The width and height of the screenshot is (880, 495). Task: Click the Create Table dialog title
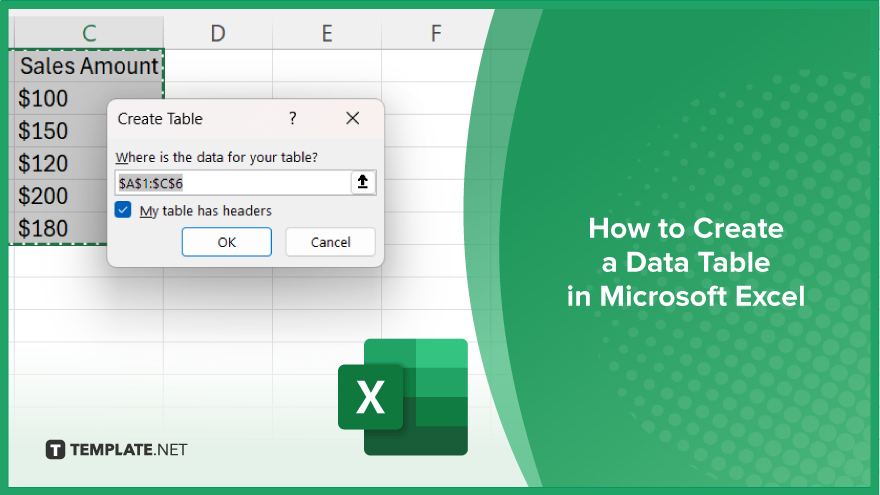tap(160, 119)
